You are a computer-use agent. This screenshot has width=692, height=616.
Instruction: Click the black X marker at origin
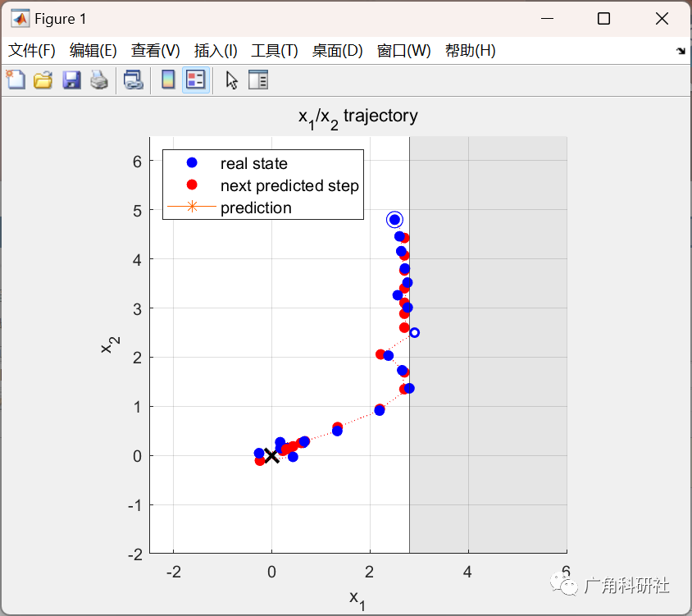coord(271,456)
